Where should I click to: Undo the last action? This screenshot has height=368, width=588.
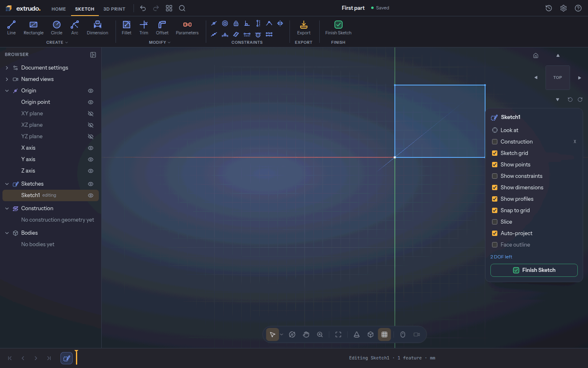(x=143, y=8)
